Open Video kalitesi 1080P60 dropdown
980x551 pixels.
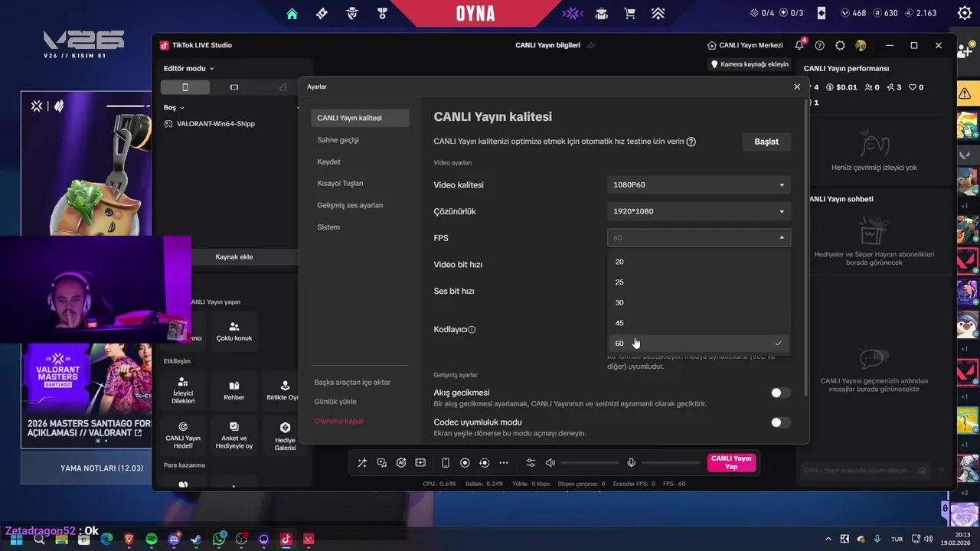point(699,184)
